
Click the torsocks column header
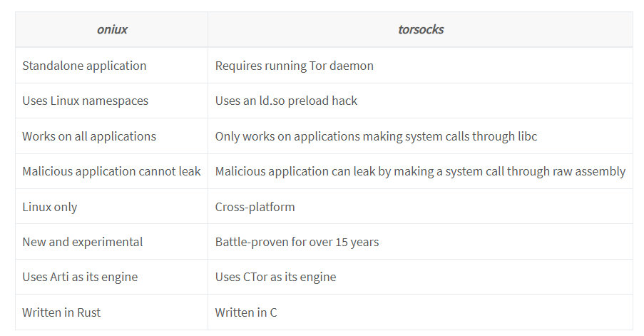click(x=421, y=30)
